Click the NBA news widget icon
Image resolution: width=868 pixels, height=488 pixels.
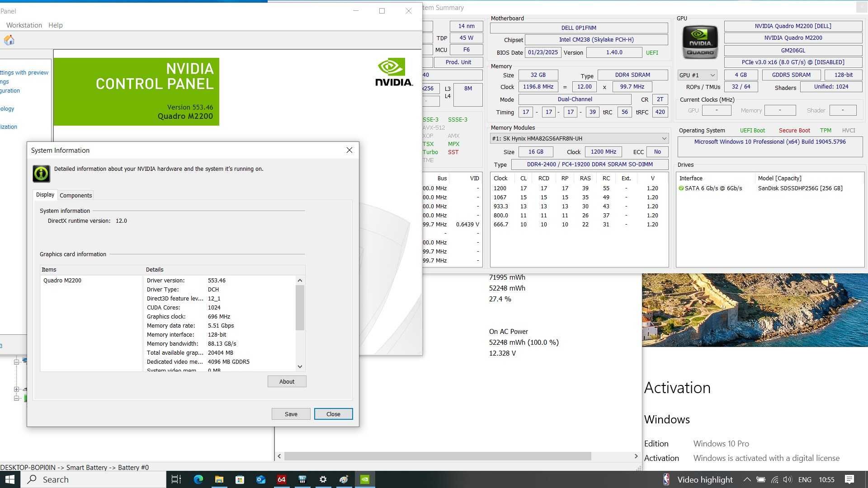(x=666, y=479)
